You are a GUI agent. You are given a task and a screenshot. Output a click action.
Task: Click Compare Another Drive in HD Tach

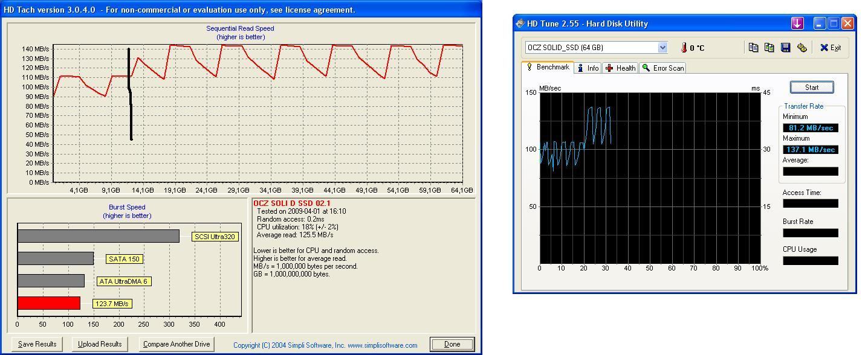pyautogui.click(x=177, y=344)
